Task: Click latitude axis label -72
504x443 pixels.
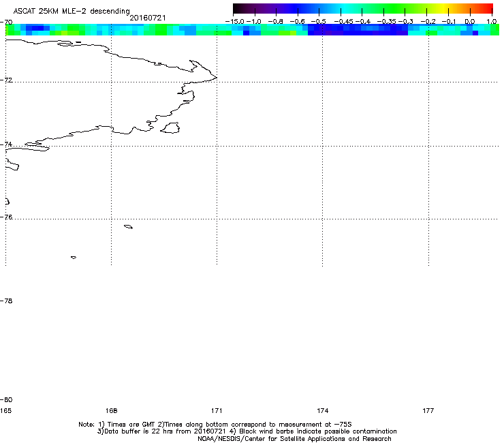Action: pos(6,80)
